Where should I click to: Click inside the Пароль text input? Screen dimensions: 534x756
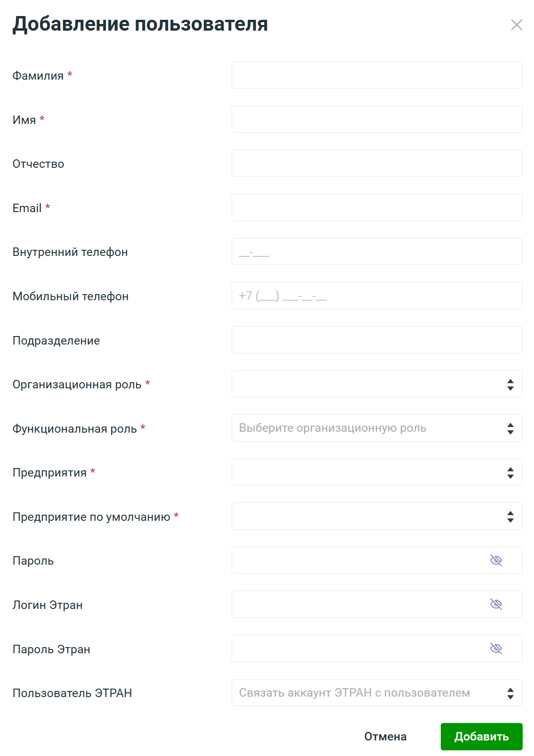point(358,560)
